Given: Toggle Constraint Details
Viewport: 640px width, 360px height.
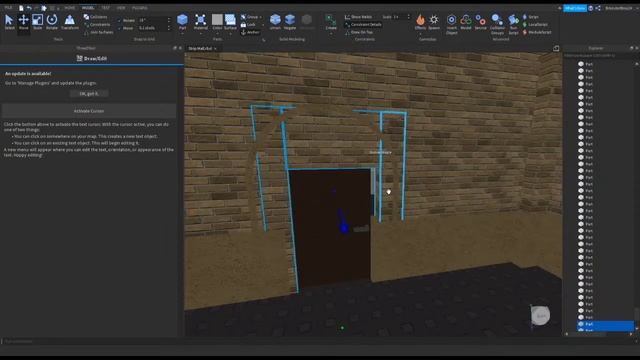Looking at the screenshot, I should (363, 24).
